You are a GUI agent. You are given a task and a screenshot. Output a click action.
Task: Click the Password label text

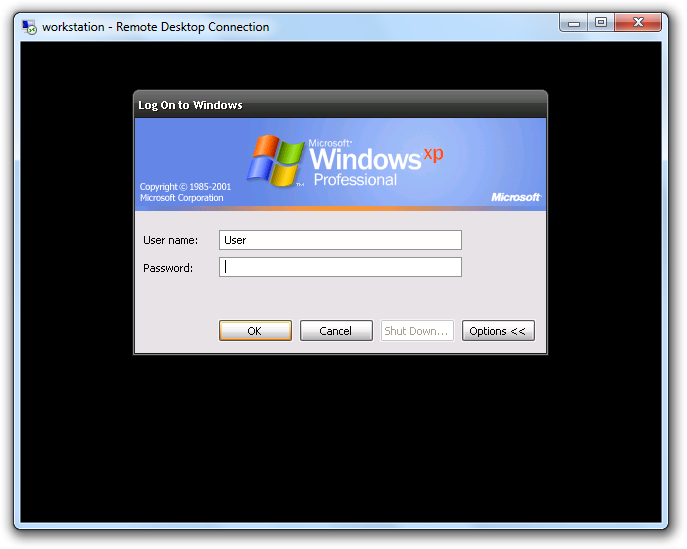pyautogui.click(x=168, y=268)
